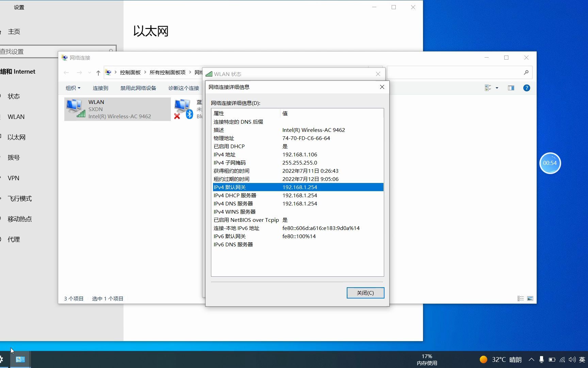Screen dimensions: 588x368
Task: Click the Settings gear on taskbar
Action: point(1,359)
